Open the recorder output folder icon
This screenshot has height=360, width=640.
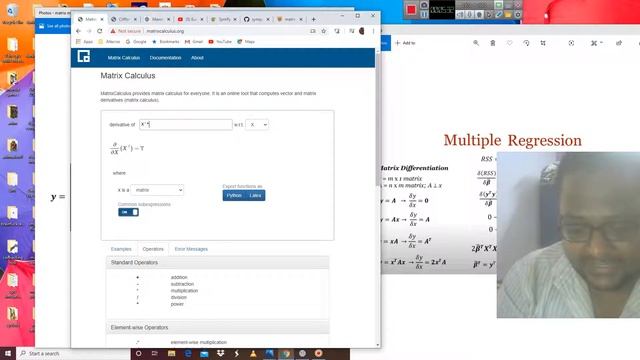pyautogui.click(x=508, y=14)
